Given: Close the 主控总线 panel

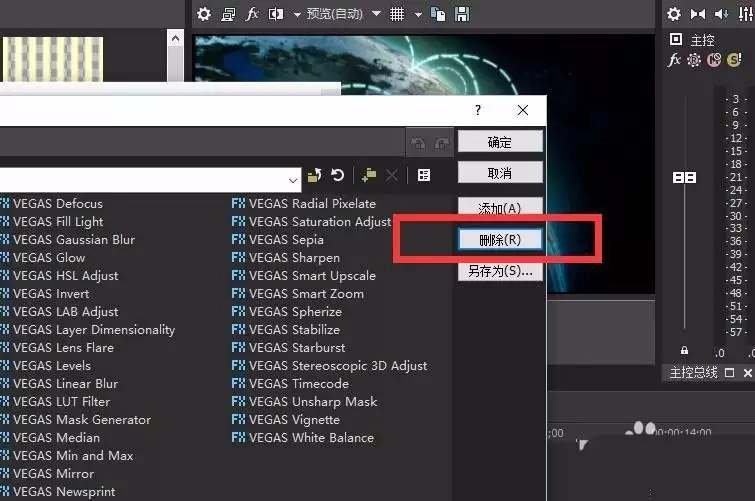Looking at the screenshot, I should click(x=747, y=372).
